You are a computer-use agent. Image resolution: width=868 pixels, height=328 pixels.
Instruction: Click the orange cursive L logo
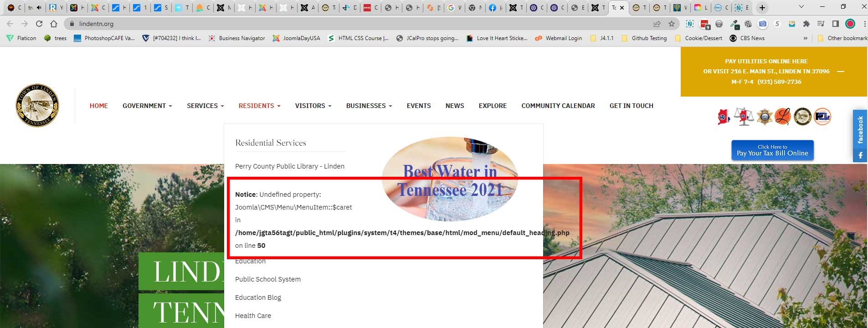pyautogui.click(x=783, y=117)
